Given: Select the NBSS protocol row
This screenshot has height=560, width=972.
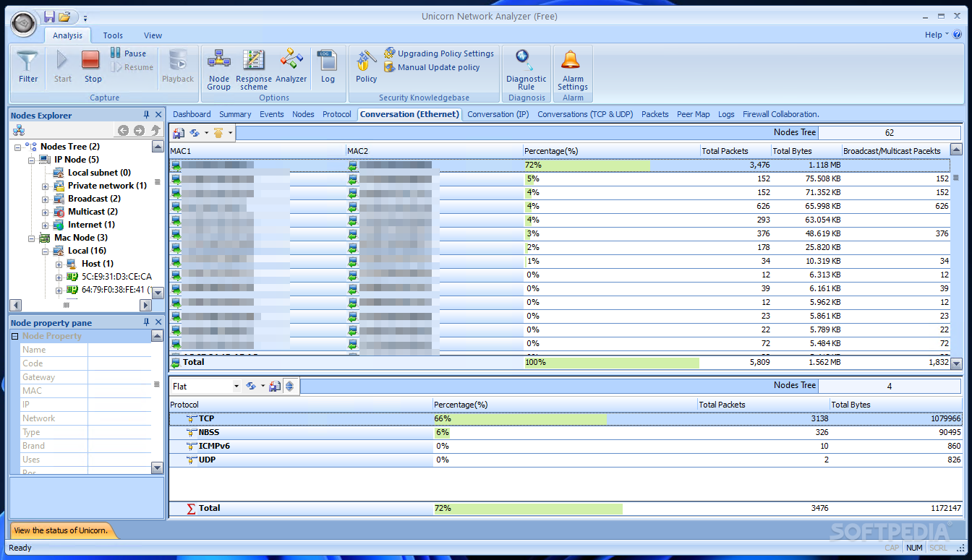Looking at the screenshot, I should pos(566,432).
